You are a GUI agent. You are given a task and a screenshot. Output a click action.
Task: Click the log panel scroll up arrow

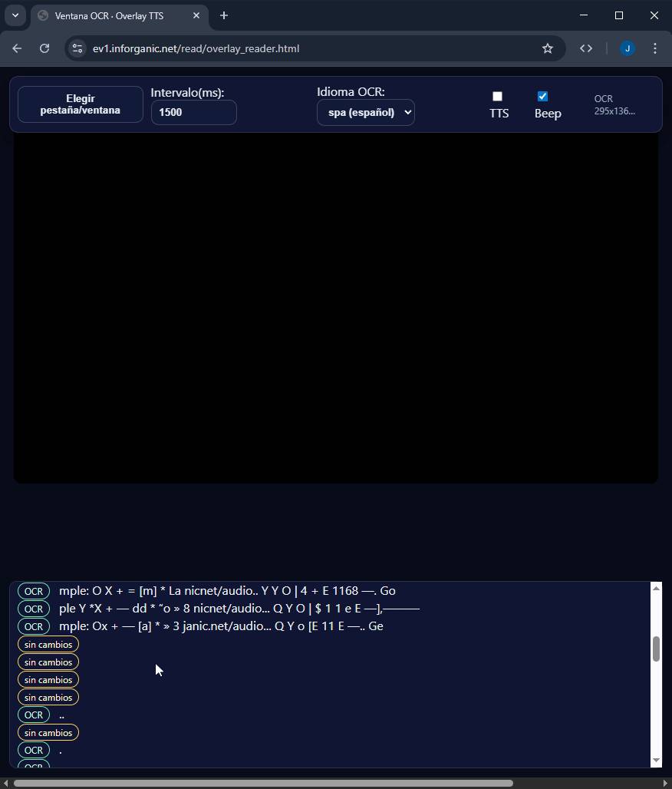[656, 588]
